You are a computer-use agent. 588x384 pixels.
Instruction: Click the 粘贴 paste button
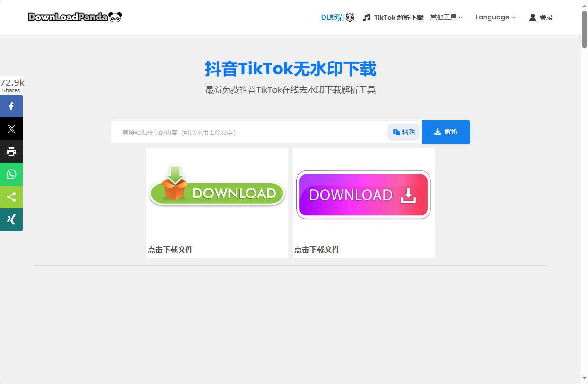point(404,132)
